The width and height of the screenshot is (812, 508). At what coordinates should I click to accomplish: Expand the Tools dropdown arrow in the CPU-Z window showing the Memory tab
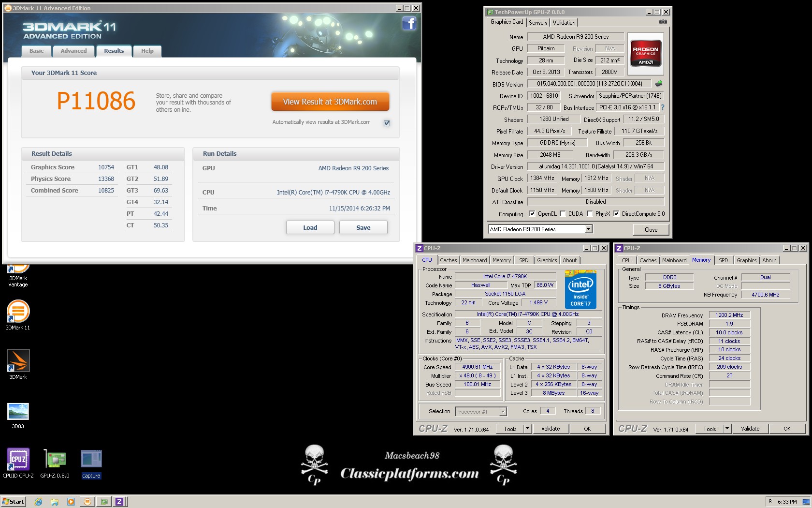click(x=727, y=429)
